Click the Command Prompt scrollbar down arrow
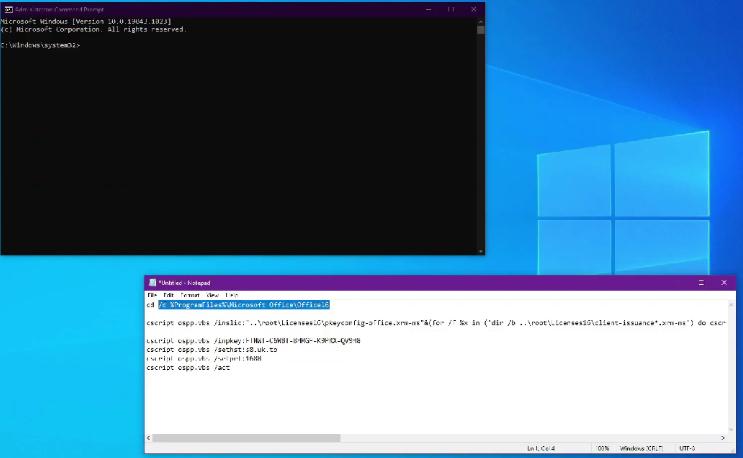This screenshot has height=458, width=743. 480,251
